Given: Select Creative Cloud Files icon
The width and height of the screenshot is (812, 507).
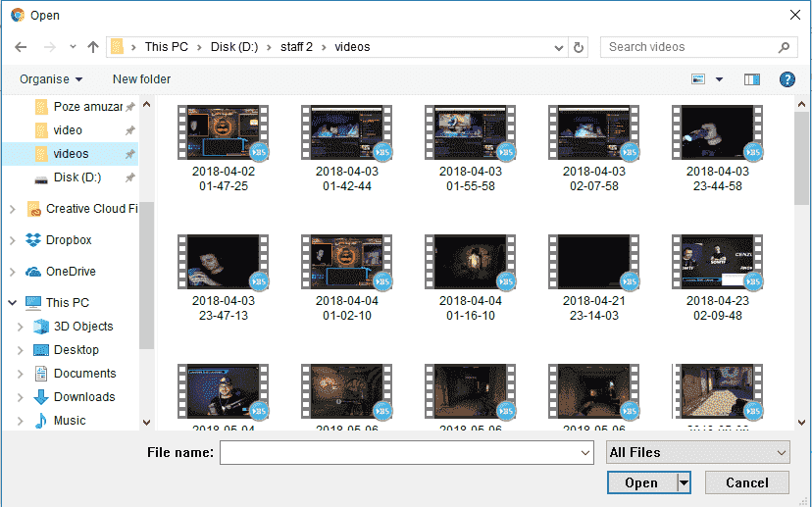Looking at the screenshot, I should tap(33, 209).
